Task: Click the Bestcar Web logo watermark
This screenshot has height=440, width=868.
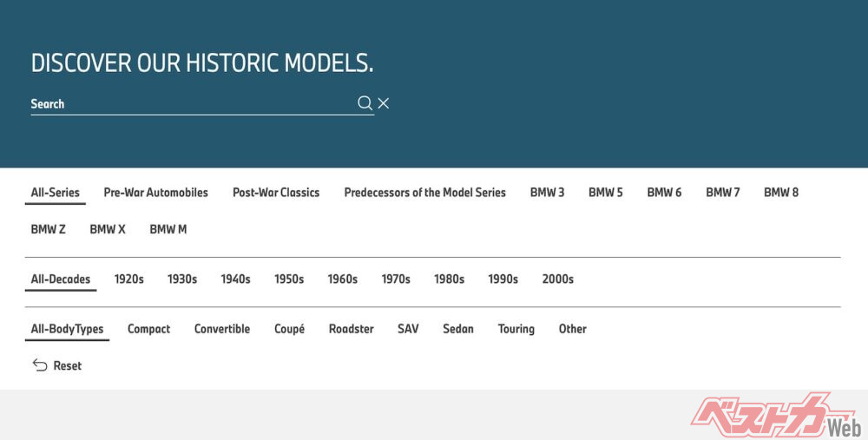Action: point(773,416)
